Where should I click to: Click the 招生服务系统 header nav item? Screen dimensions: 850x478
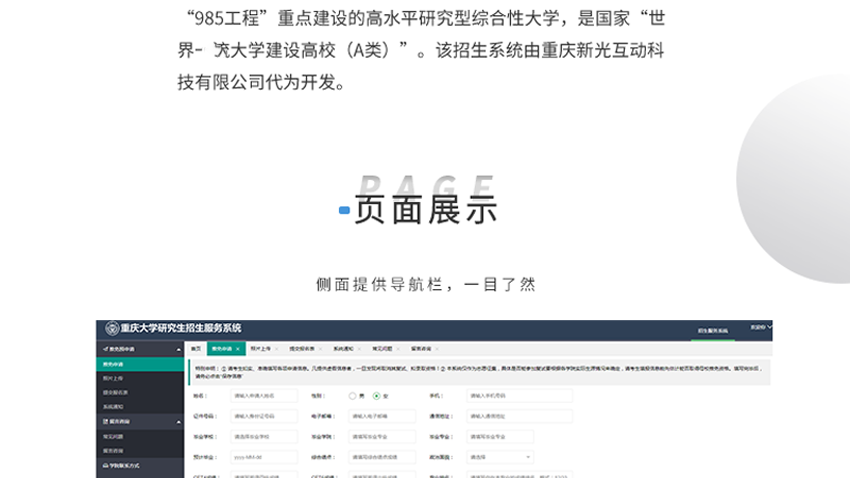point(713,331)
